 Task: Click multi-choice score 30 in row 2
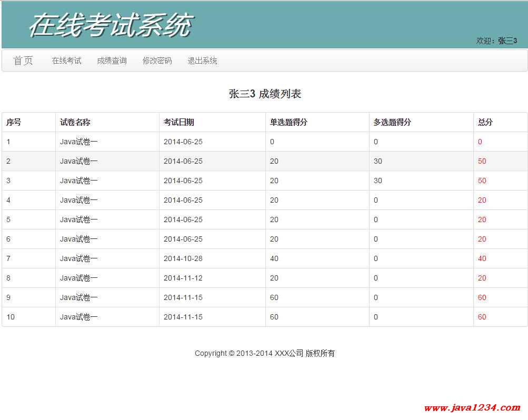pyautogui.click(x=378, y=161)
